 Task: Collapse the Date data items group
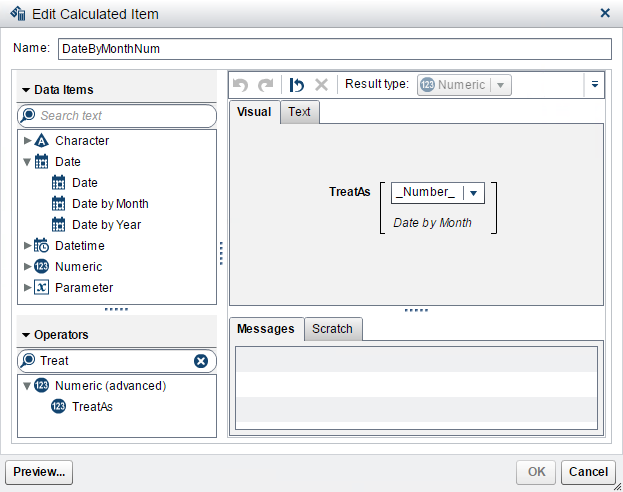(27, 162)
